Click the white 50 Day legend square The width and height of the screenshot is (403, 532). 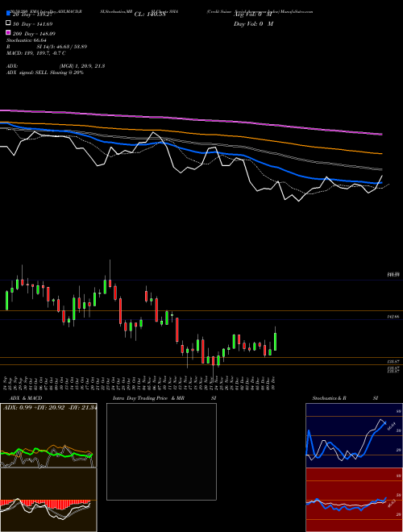[8, 23]
